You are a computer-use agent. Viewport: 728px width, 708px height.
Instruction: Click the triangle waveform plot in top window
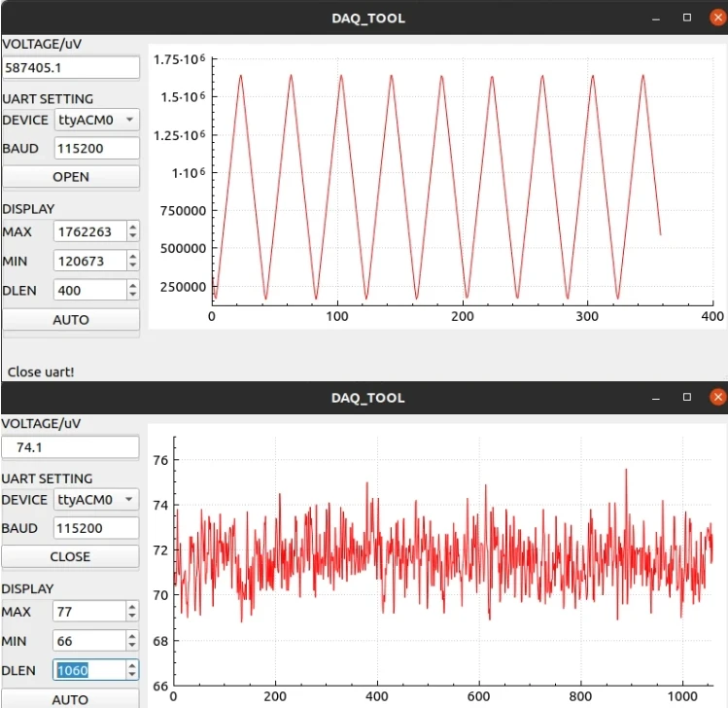(463, 182)
